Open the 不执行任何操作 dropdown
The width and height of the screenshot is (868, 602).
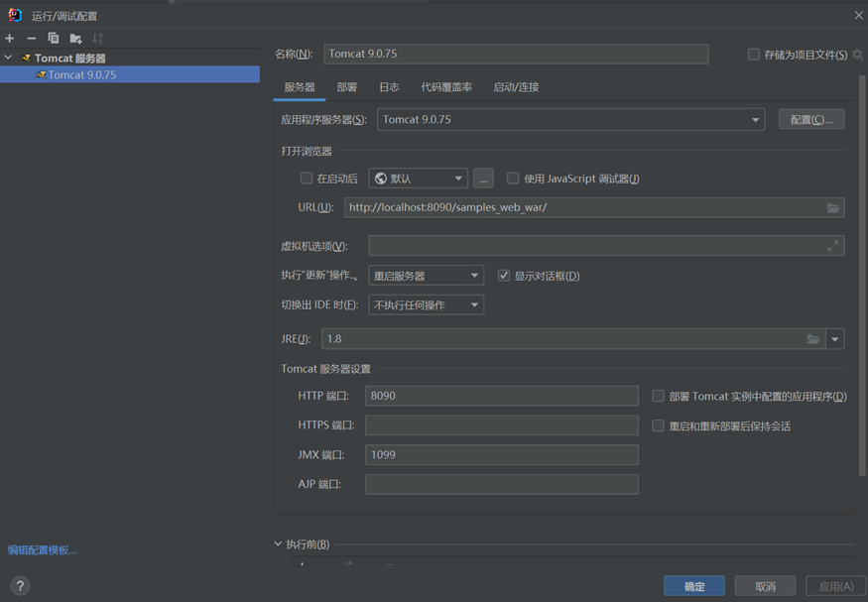pos(426,304)
